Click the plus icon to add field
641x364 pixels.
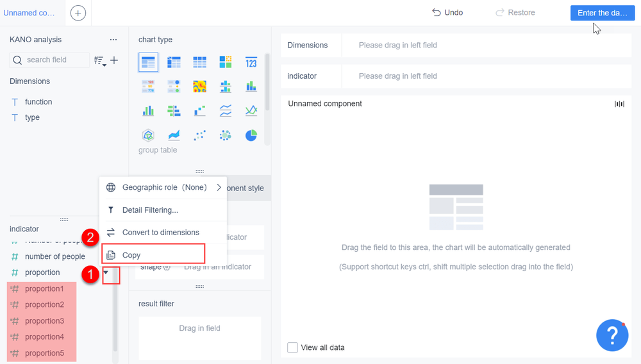[x=114, y=60]
